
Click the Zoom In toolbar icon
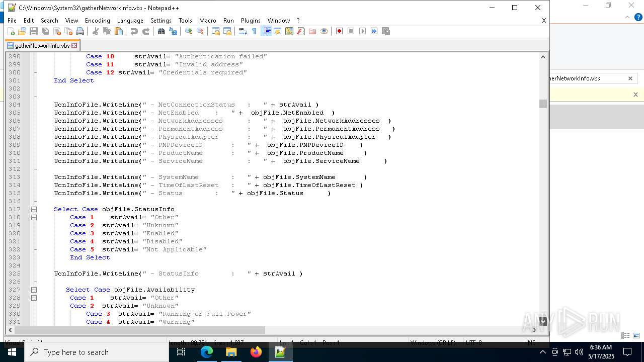point(189,31)
